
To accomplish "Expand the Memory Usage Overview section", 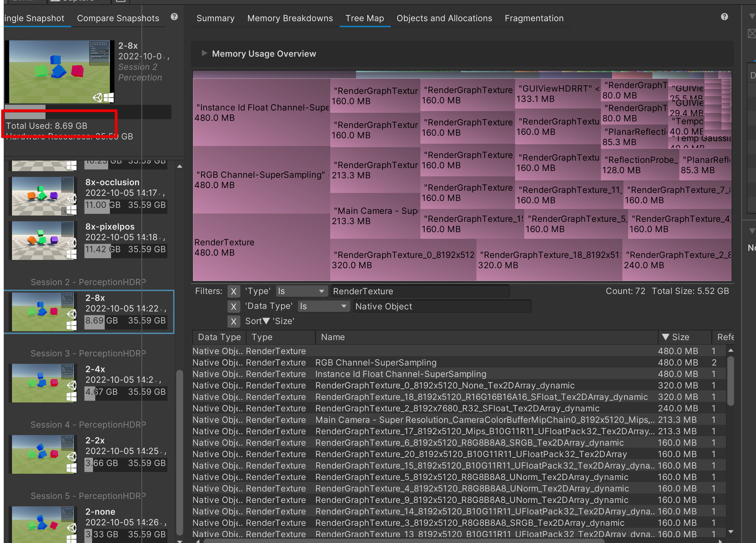I will point(204,53).
